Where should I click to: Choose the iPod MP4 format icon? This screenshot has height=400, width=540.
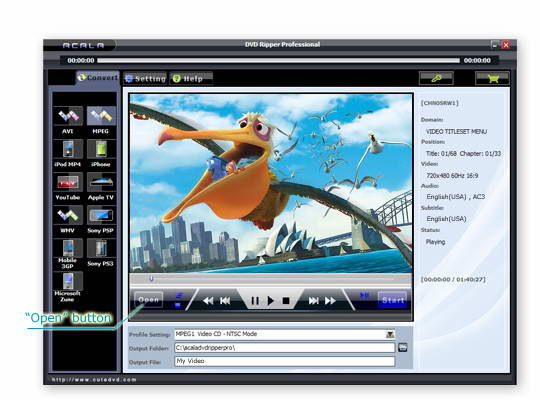pos(68,149)
